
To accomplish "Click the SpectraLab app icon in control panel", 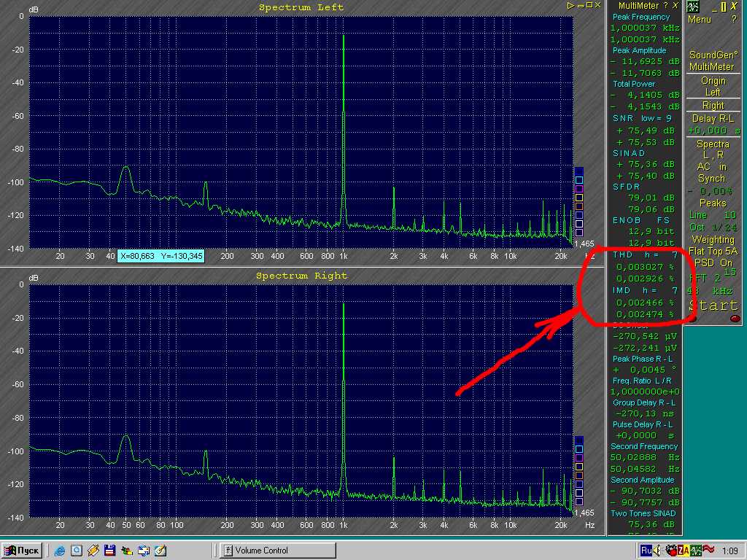I will [x=693, y=6].
